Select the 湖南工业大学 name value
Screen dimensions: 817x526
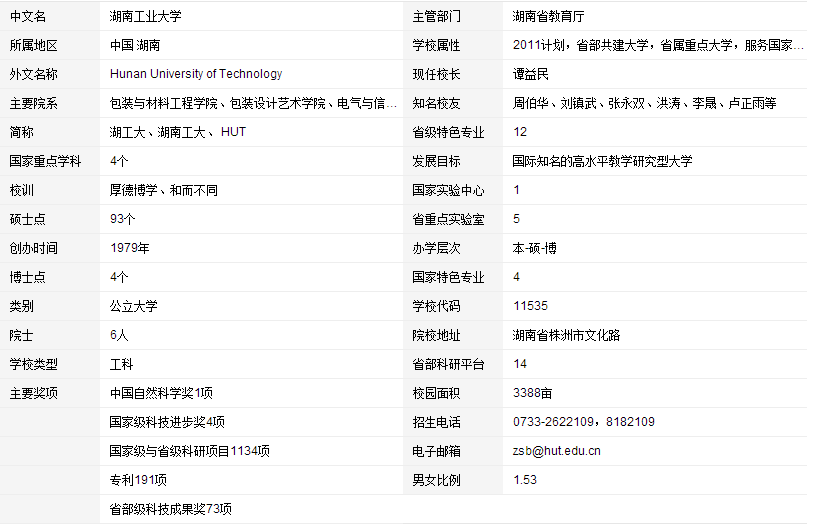tap(145, 16)
